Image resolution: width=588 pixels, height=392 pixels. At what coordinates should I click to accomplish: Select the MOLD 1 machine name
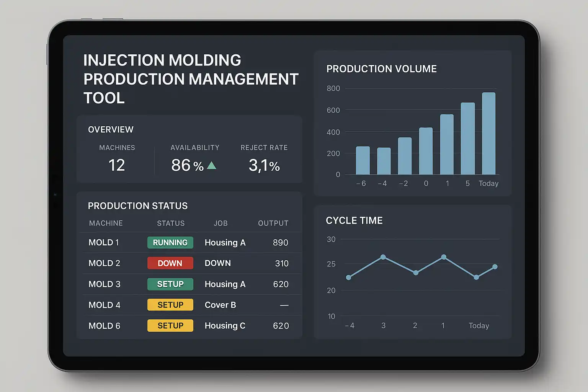point(104,243)
